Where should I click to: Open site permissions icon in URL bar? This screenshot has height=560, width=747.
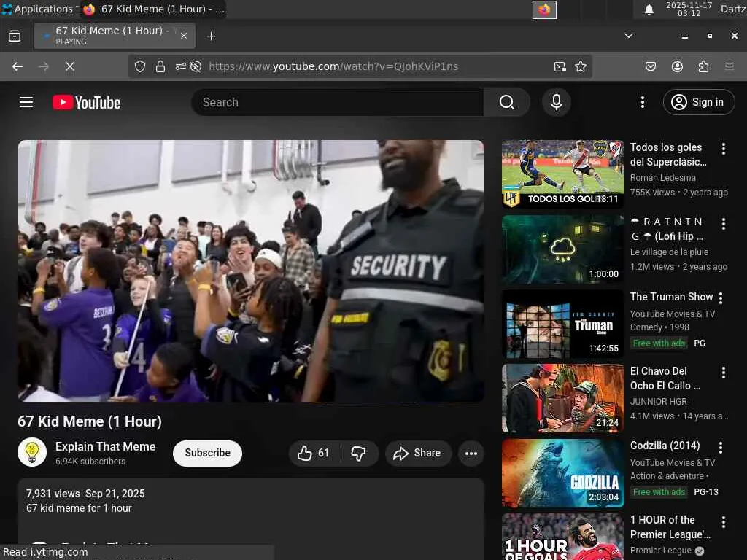point(181,66)
